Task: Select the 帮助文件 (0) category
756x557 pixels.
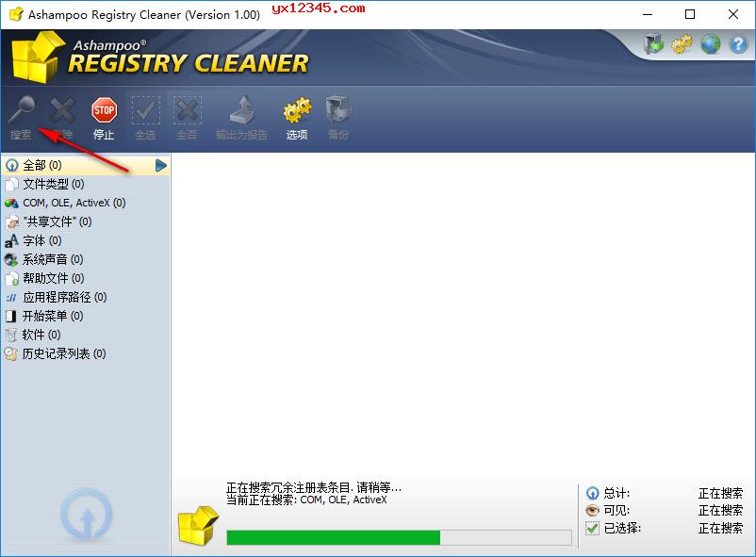Action: [x=85, y=278]
